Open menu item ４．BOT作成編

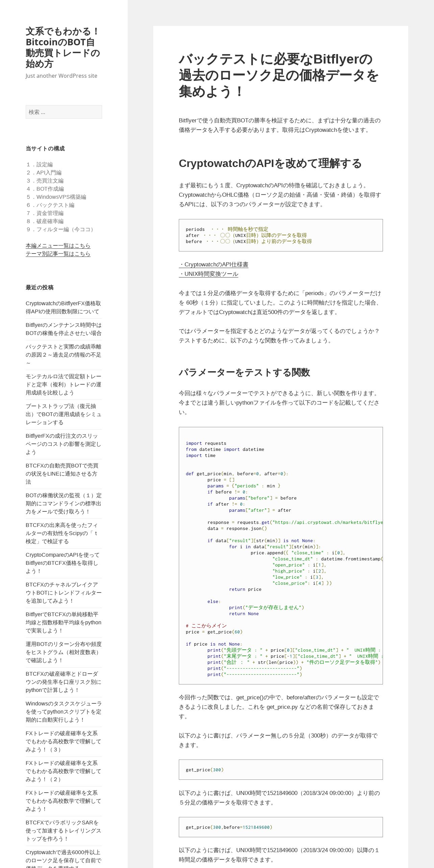coord(45,189)
